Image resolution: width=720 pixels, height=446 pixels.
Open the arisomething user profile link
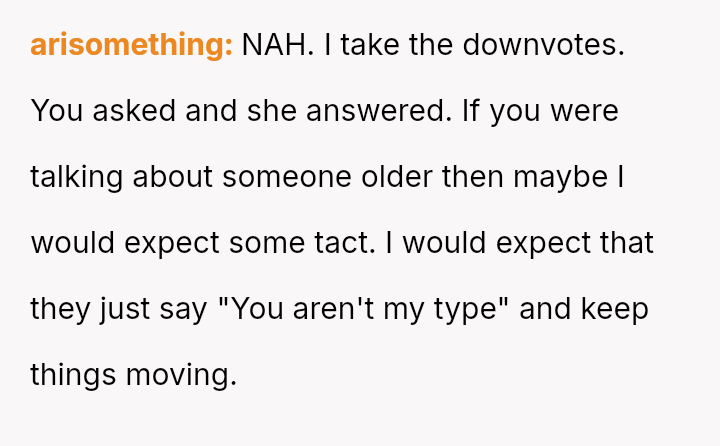click(131, 45)
